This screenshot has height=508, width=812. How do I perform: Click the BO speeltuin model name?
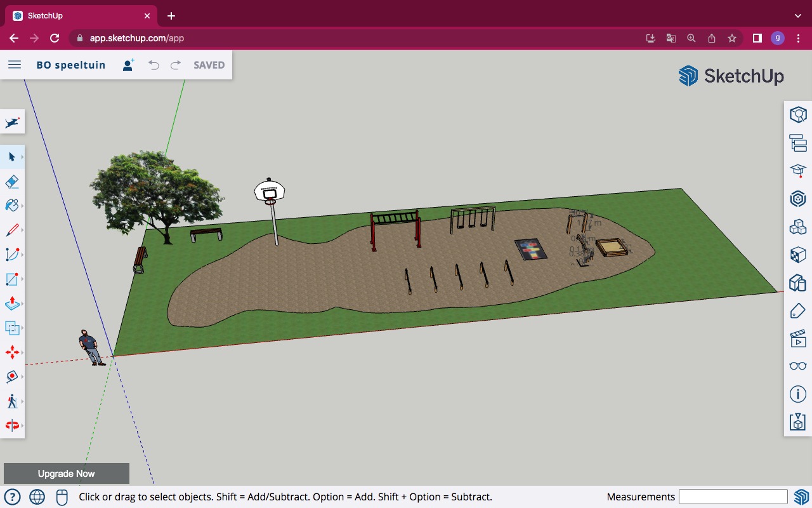[x=71, y=65]
